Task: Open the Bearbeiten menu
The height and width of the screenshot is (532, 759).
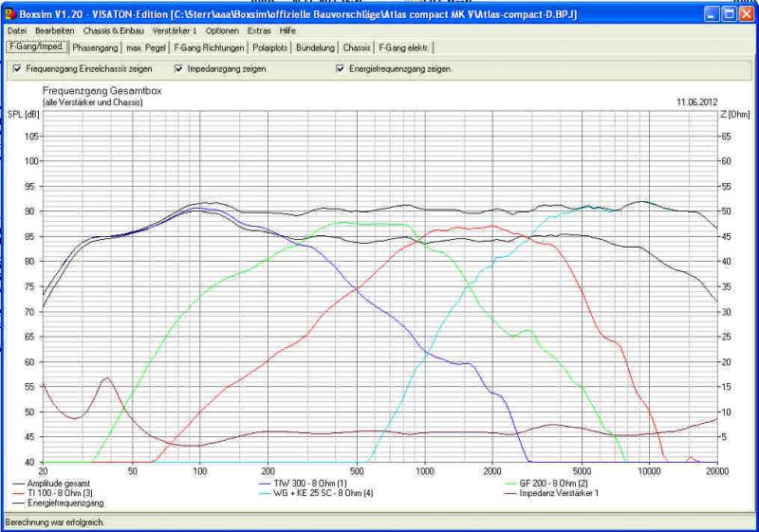Action: point(55,31)
